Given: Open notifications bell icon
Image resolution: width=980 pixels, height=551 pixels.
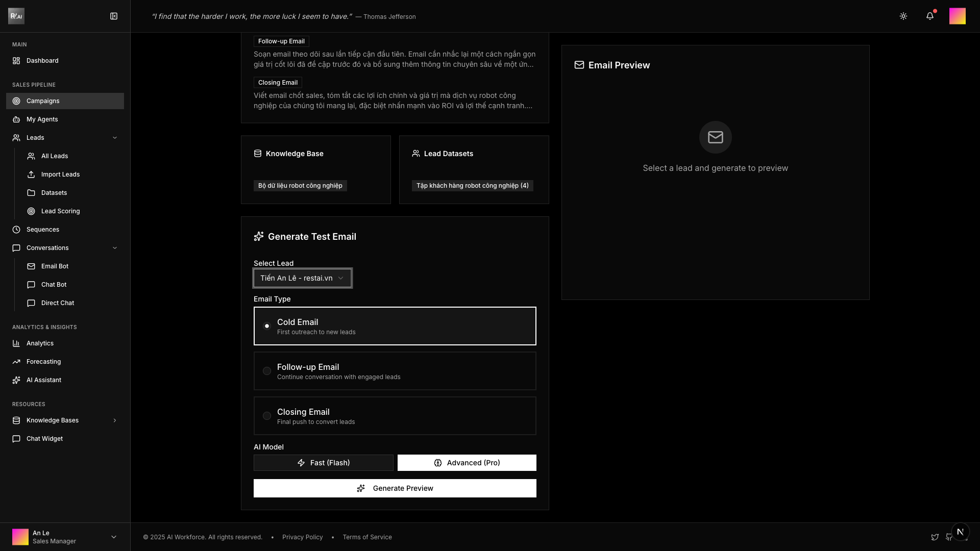Looking at the screenshot, I should [x=930, y=16].
